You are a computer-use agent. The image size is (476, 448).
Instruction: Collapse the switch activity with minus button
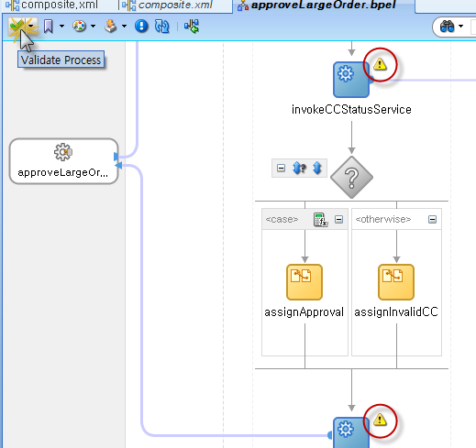point(281,168)
